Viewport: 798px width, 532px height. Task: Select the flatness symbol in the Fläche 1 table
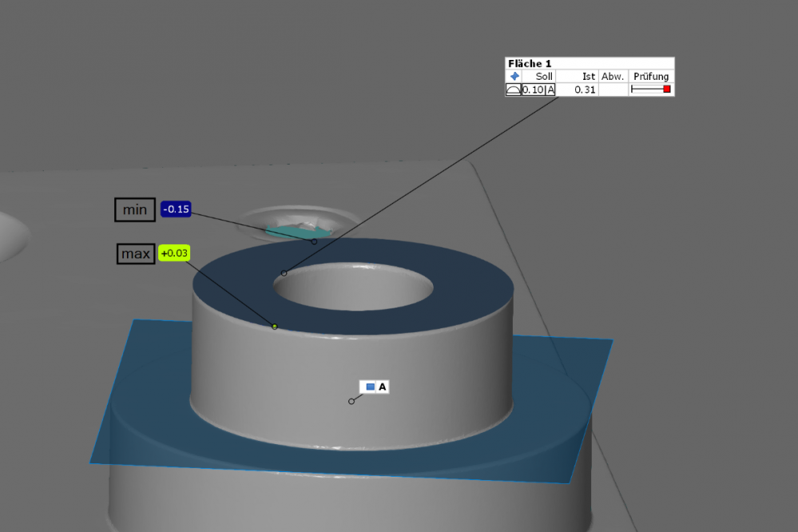click(x=514, y=89)
